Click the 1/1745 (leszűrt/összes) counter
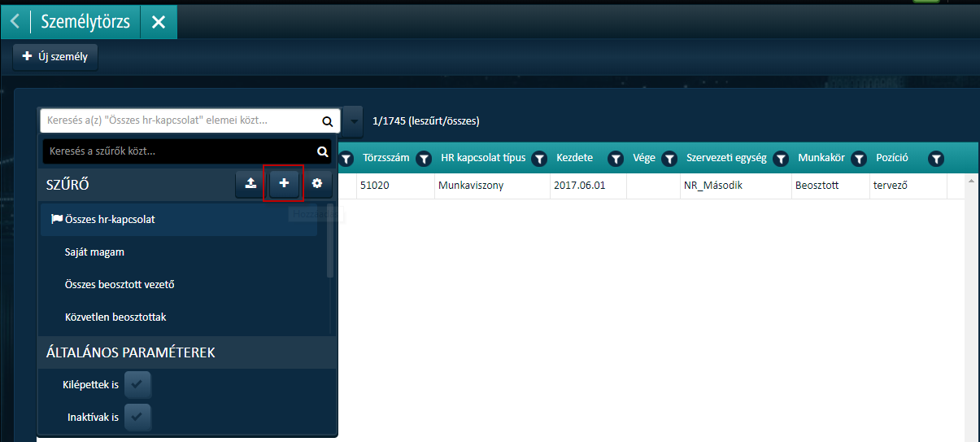This screenshot has width=980, height=442. click(x=425, y=121)
